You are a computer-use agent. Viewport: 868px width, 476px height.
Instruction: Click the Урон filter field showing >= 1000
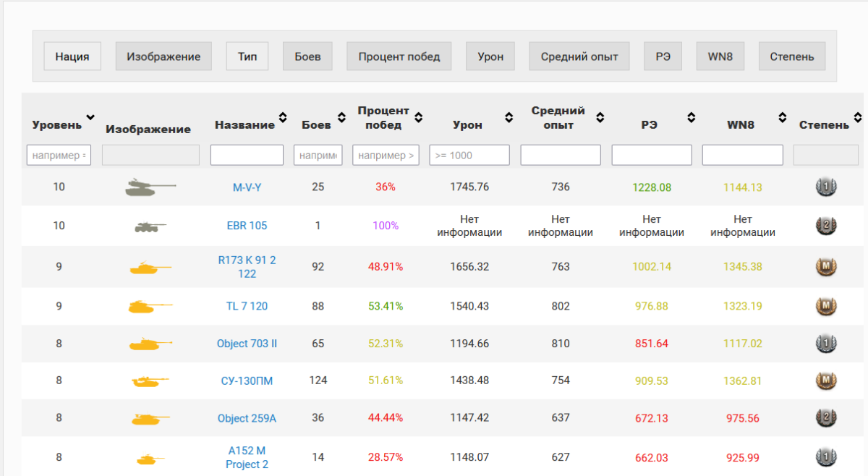click(x=469, y=155)
